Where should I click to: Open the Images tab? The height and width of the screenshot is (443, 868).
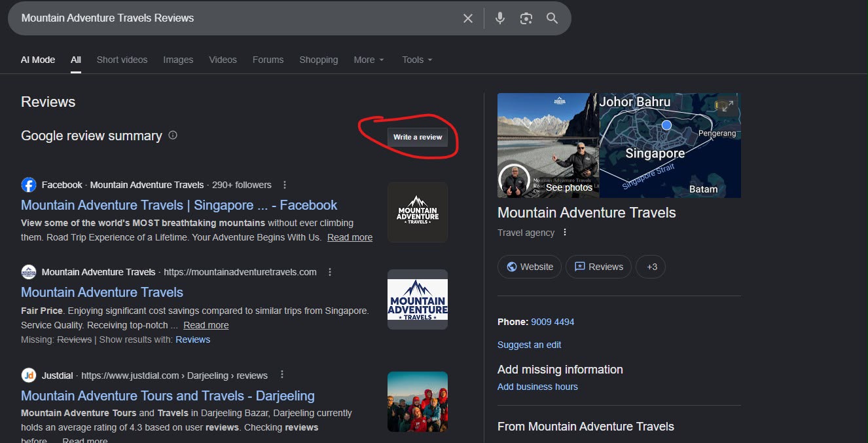tap(178, 60)
